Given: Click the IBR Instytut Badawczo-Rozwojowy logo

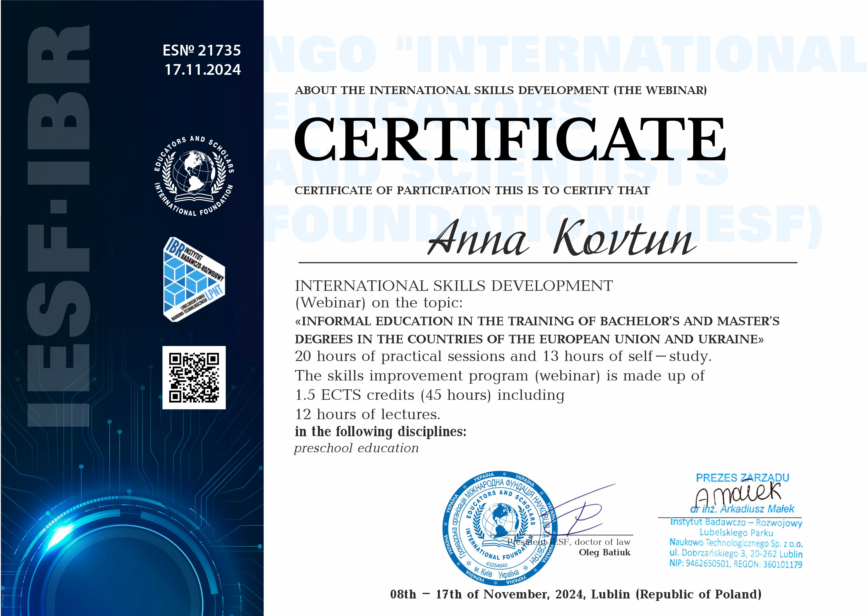Looking at the screenshot, I should tap(194, 280).
